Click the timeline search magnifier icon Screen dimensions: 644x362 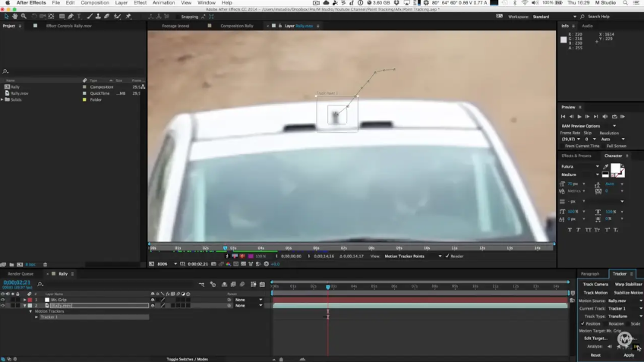click(40, 284)
